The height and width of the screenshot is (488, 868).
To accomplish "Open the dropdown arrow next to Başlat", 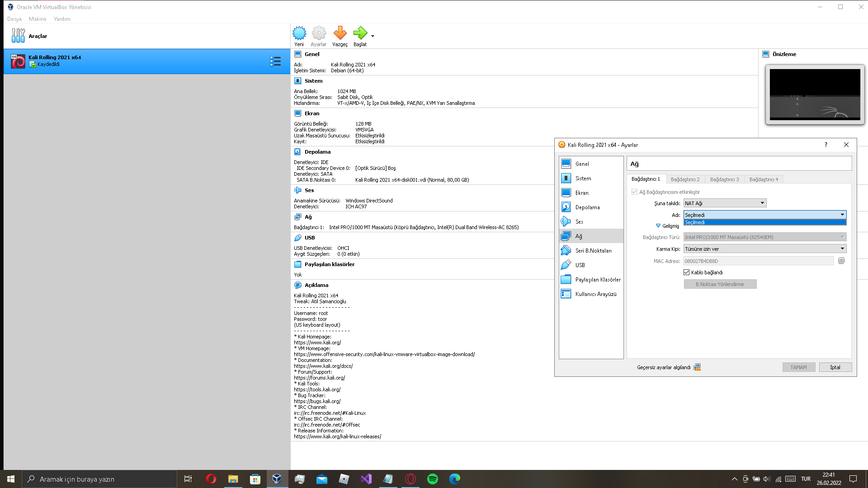I will (373, 36).
